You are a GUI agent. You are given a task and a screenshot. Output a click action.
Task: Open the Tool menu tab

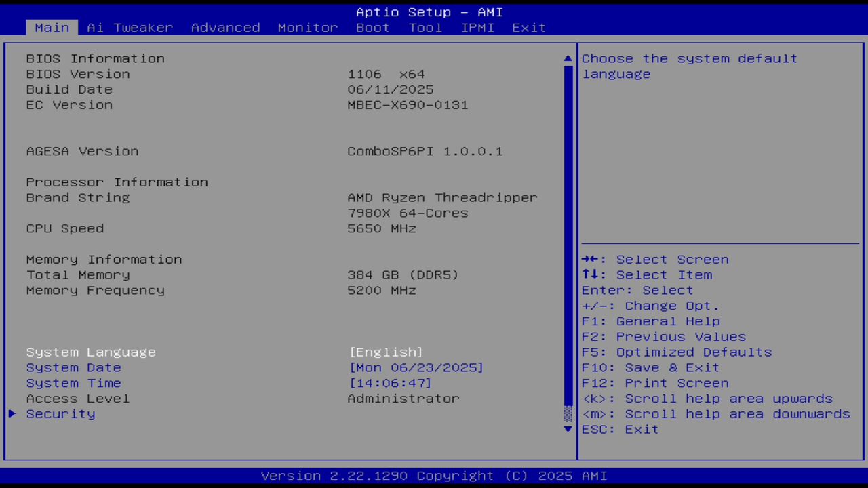click(425, 27)
